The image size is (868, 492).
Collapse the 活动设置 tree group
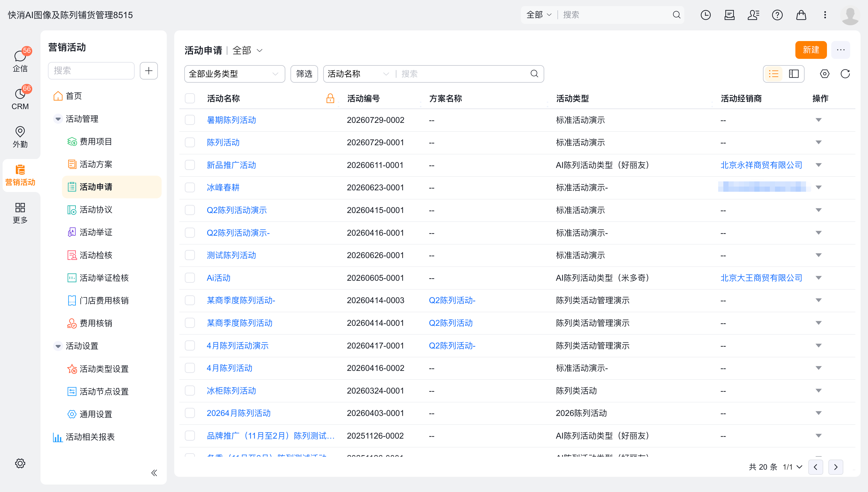pyautogui.click(x=58, y=346)
